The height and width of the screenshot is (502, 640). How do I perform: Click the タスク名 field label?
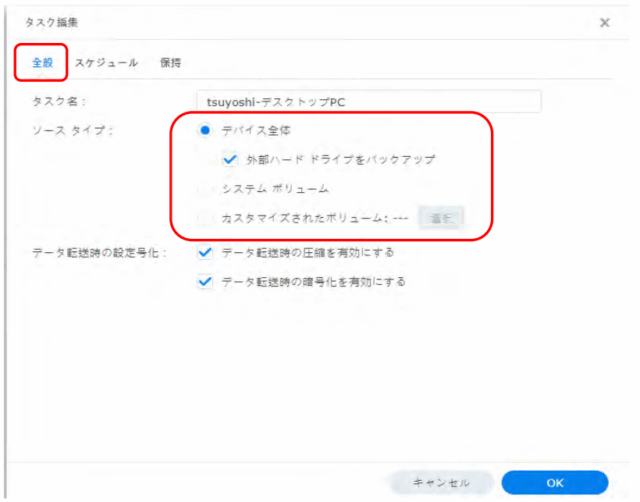coord(59,102)
